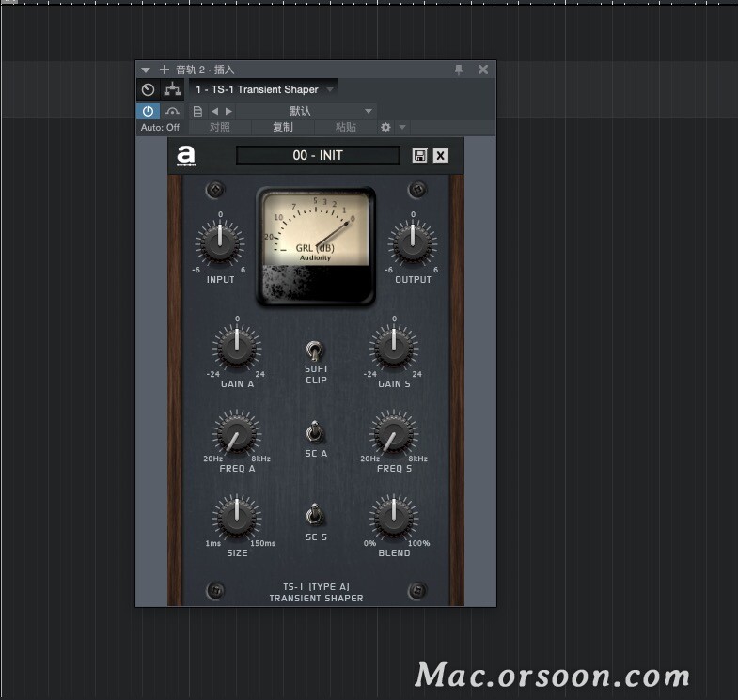This screenshot has width=738, height=700.
Task: Click the X button next to save icon
Action: point(441,156)
